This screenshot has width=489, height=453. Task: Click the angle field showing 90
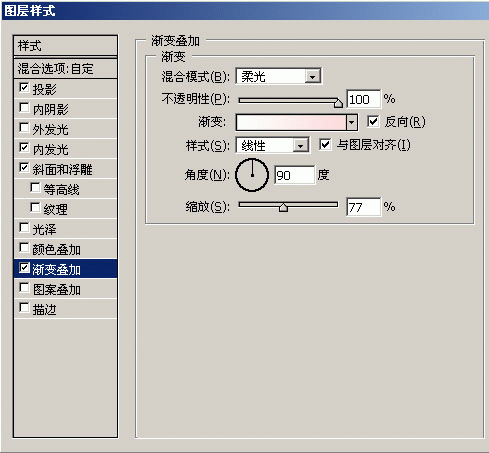pyautogui.click(x=295, y=175)
